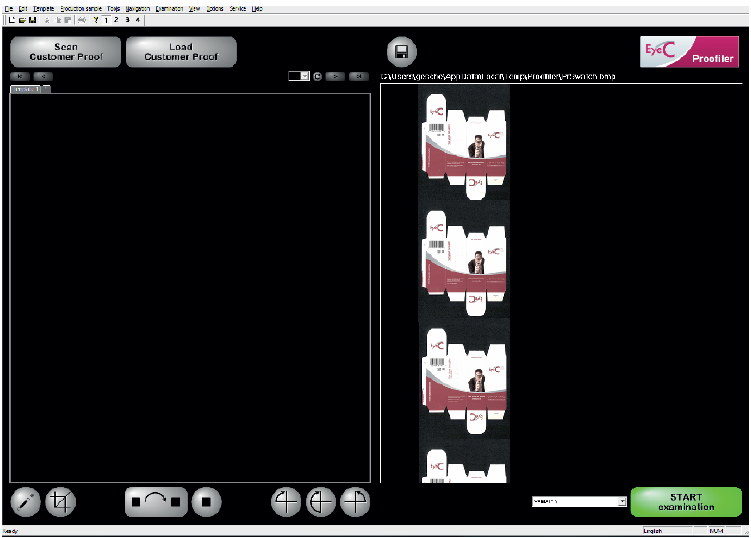This screenshot has height=538, width=751.
Task: Click the Paste toolbar icon
Action: pyautogui.click(x=68, y=20)
